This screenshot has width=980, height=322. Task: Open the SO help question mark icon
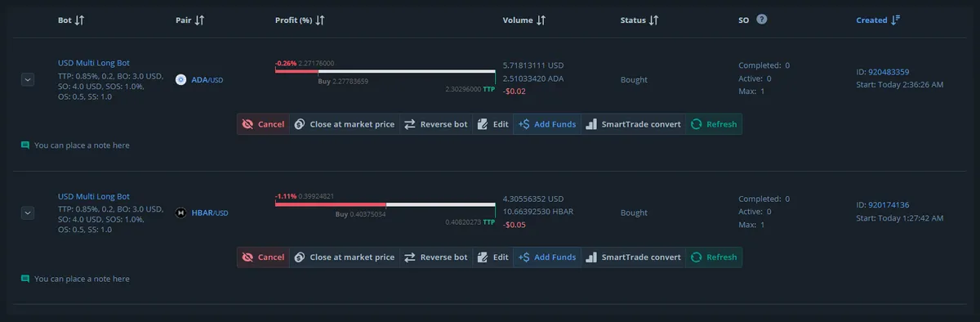(762, 20)
